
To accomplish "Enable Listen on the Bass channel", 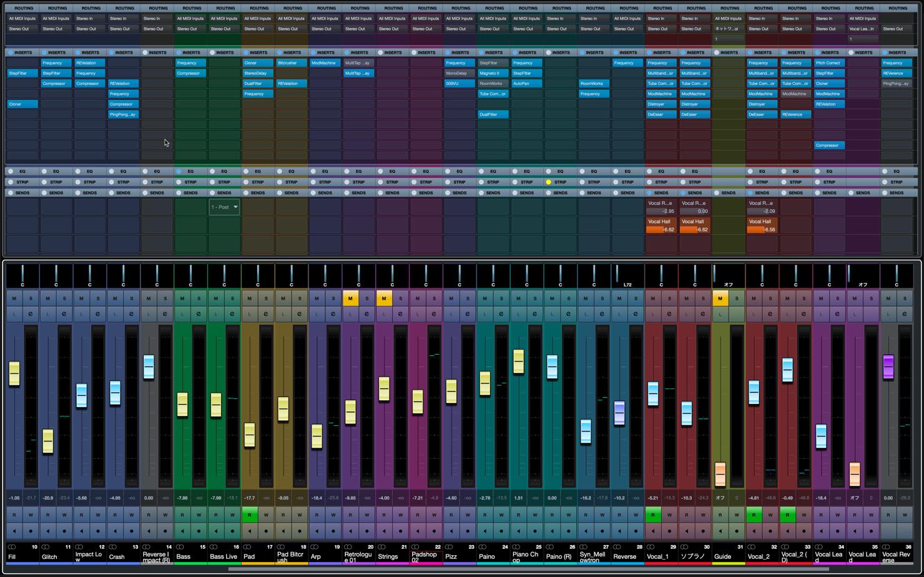I will pyautogui.click(x=182, y=313).
